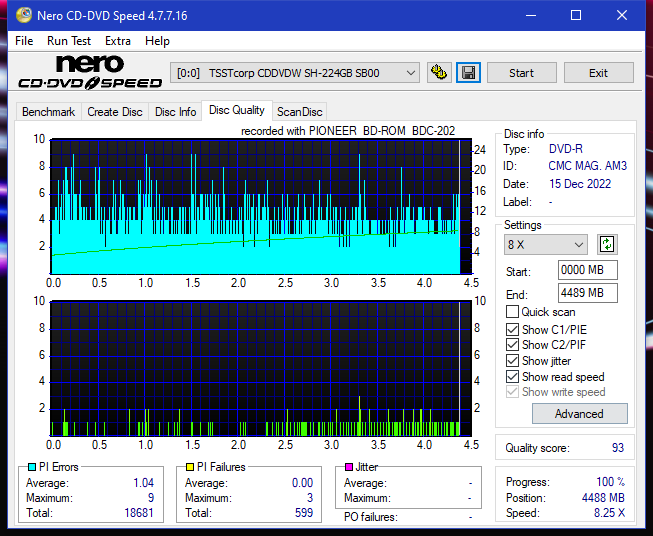The image size is (653, 536).
Task: Click the cyan PI Errors color swatch
Action: [32, 467]
